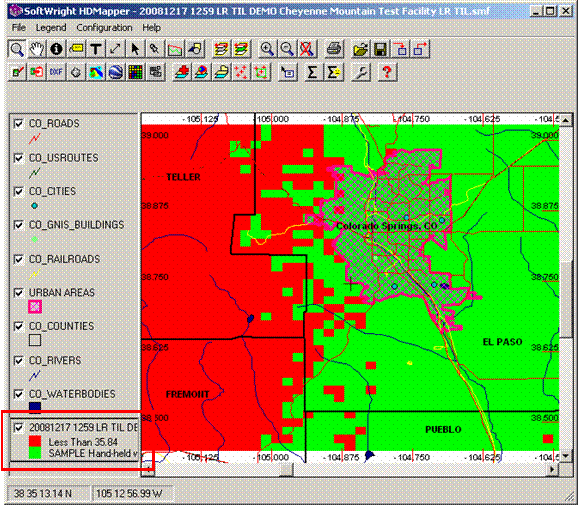Click the map's vertical scrollbar up arrow
The height and width of the screenshot is (505, 578).
tap(565, 120)
